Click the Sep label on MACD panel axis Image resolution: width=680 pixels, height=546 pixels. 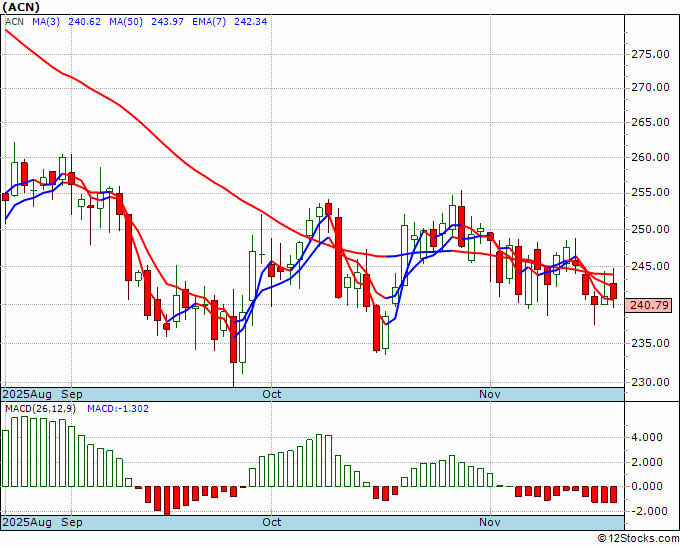point(72,522)
